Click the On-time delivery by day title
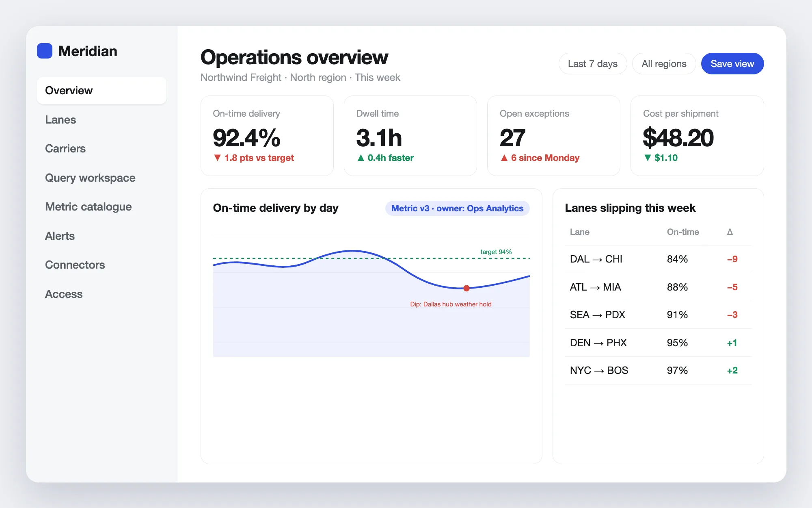 coord(276,208)
